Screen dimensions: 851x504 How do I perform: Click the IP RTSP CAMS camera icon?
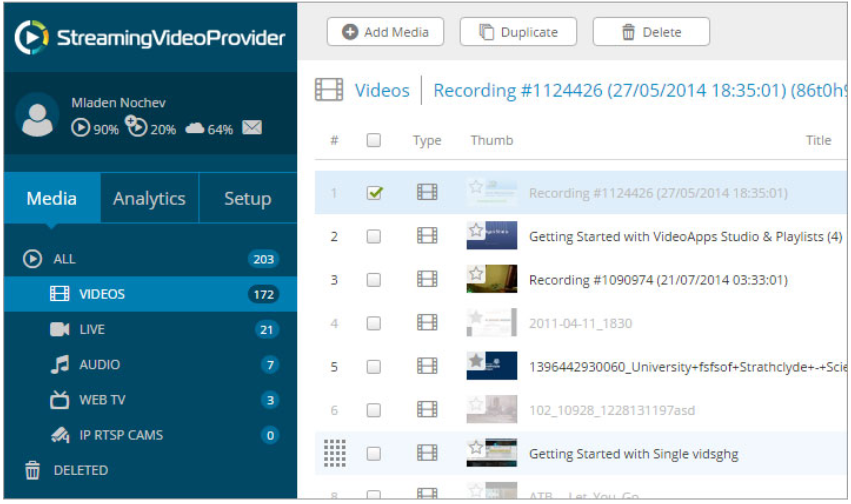pyautogui.click(x=60, y=435)
